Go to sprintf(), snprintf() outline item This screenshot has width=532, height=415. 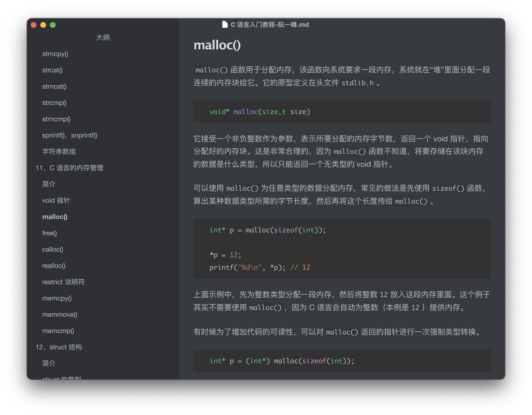pos(70,135)
